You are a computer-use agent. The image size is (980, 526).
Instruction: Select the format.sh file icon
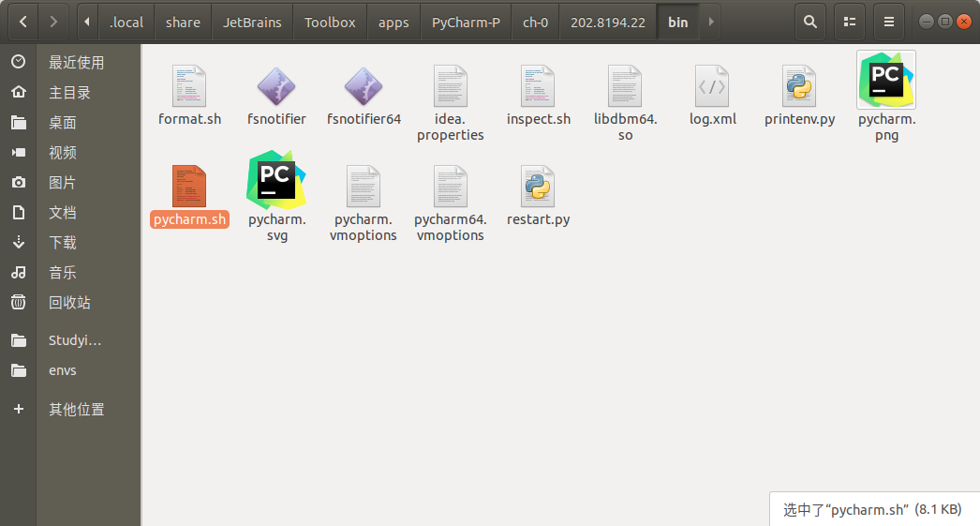(x=189, y=86)
